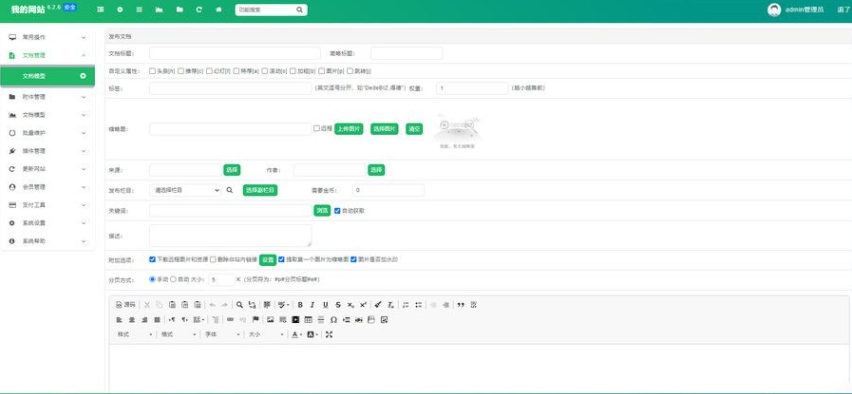
Task: Insert numbered list in editor
Action: tap(405, 305)
